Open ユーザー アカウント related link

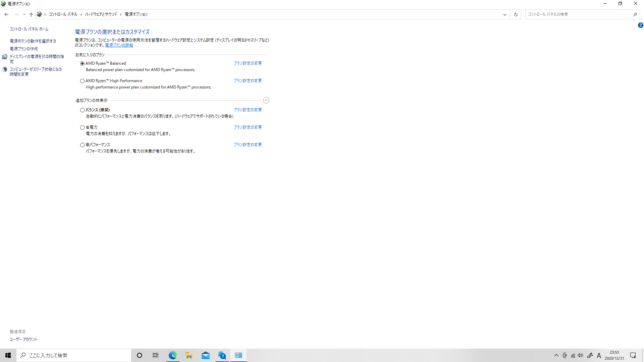23,340
